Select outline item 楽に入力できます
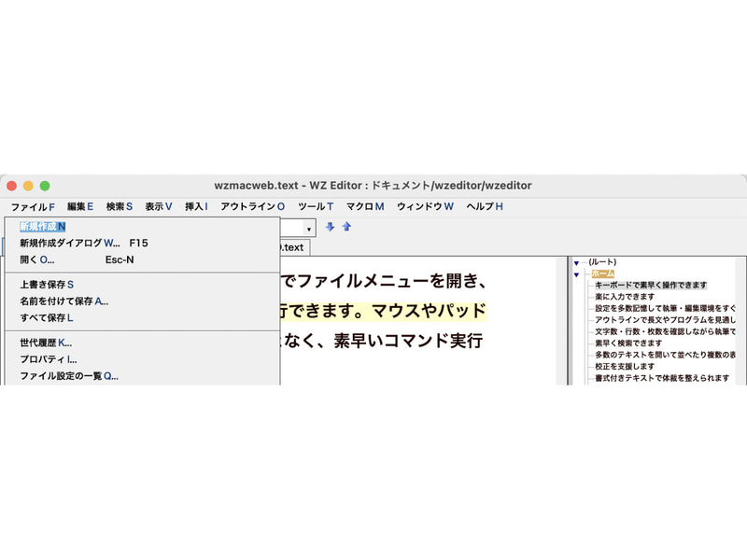Viewport: 747px width, 560px height. tap(625, 297)
